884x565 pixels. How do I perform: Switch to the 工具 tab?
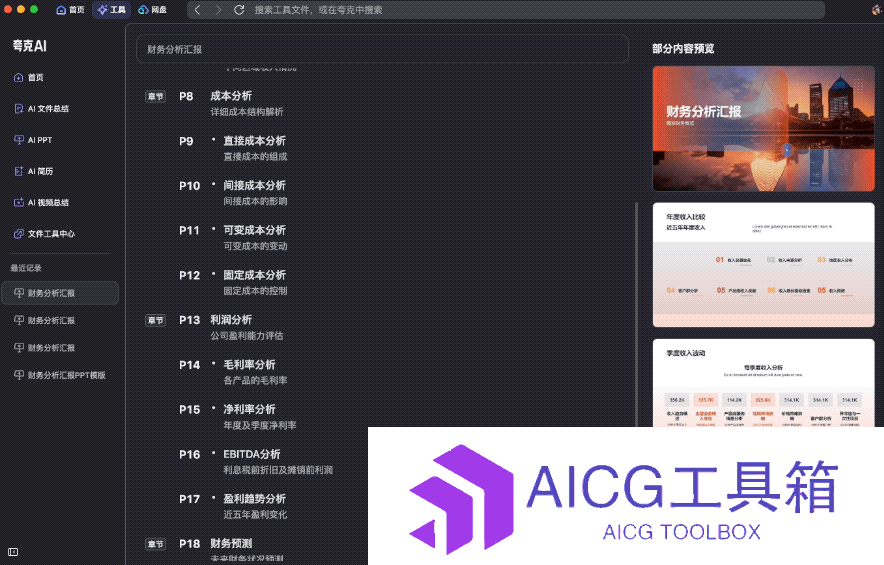click(112, 10)
